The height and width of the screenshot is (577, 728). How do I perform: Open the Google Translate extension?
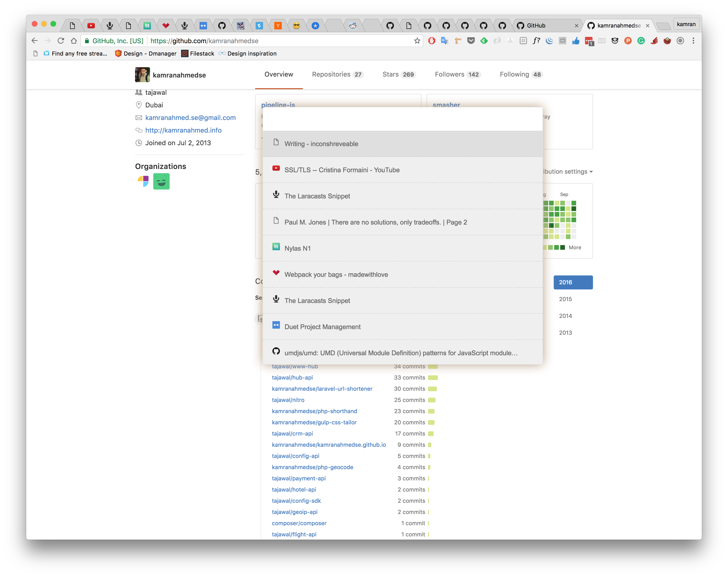[x=444, y=40]
